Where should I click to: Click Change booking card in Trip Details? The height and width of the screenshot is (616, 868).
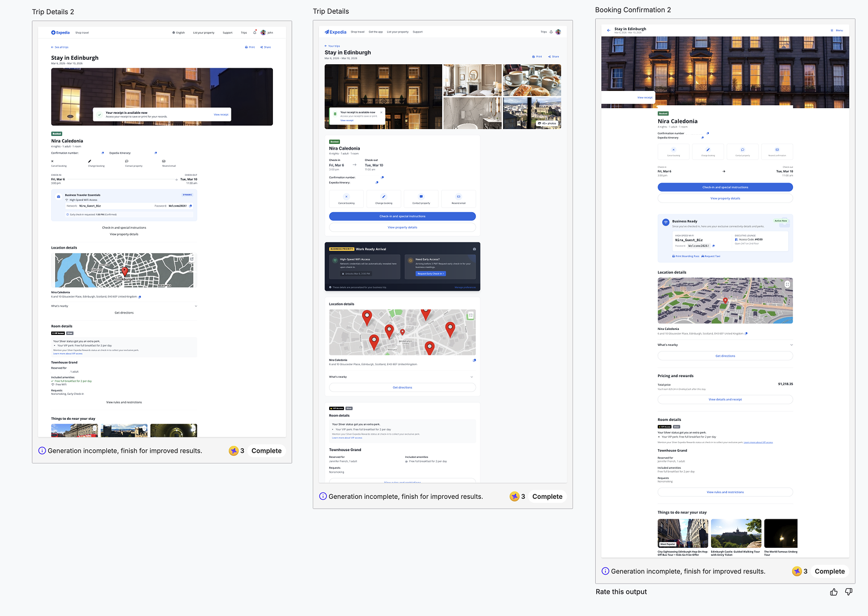384,199
